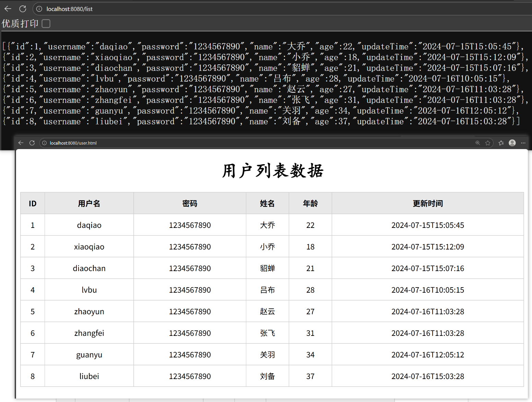
Task: Select the 刘备 name cell
Action: click(268, 376)
